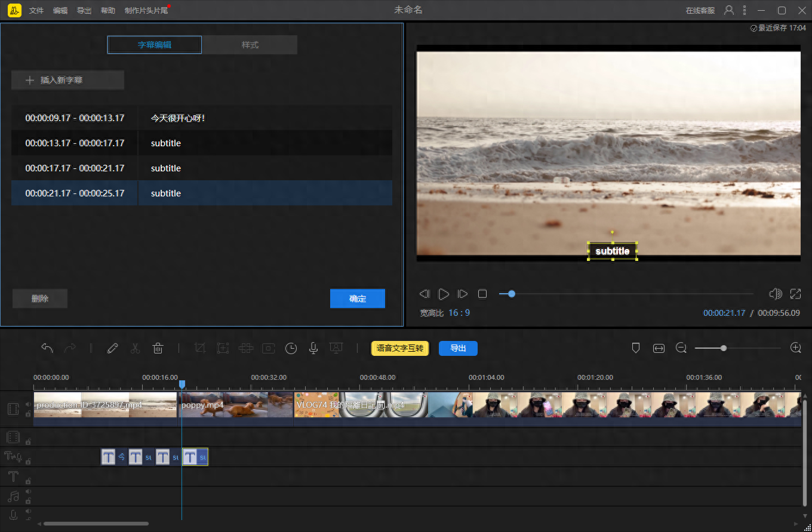Step back to the previous frame
The image size is (812, 532).
(425, 294)
